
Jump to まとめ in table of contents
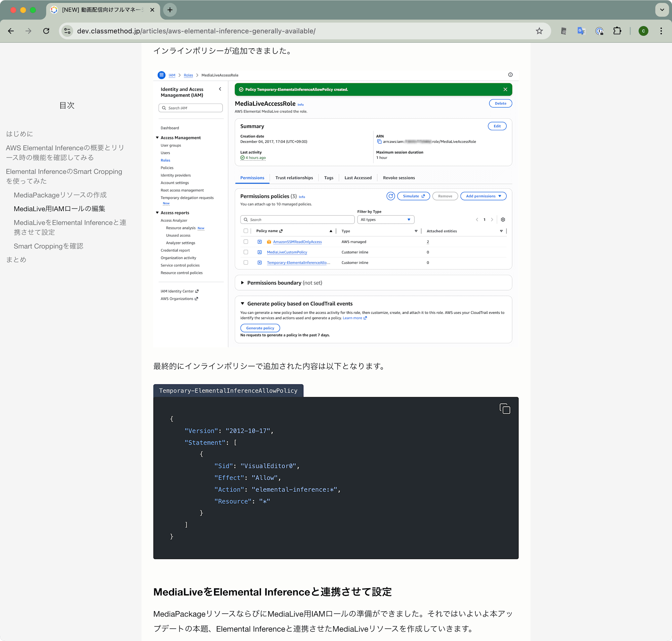(16, 260)
